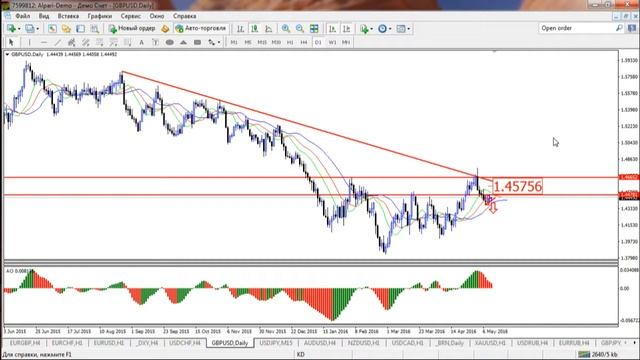Select the triangle shape tool
Viewport: 640px width, 360px height.
(183, 42)
